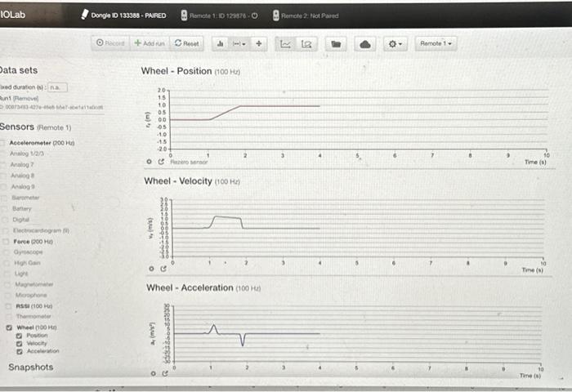Click gear icon below Wheel Velocity chart
Screen dimensions: 572x392
click(151, 269)
